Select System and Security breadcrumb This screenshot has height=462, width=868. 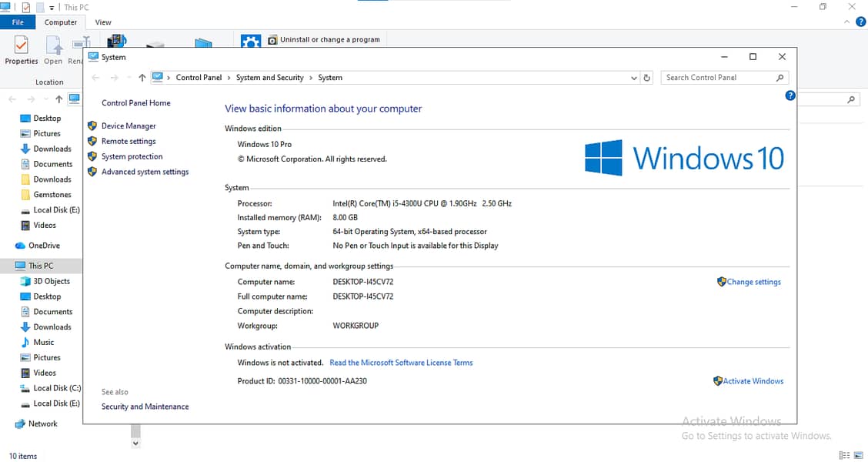pyautogui.click(x=269, y=78)
